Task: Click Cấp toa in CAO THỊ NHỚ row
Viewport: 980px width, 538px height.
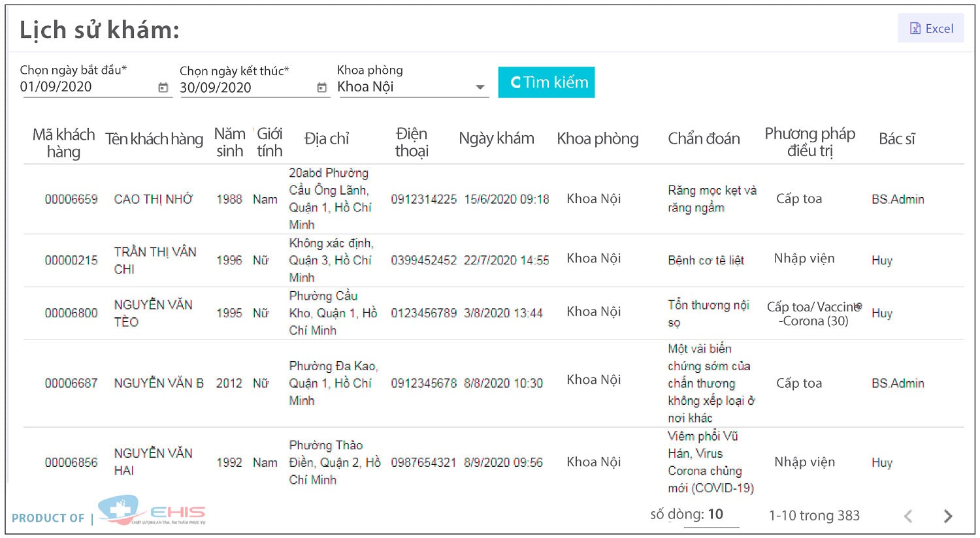Action: pyautogui.click(x=799, y=199)
